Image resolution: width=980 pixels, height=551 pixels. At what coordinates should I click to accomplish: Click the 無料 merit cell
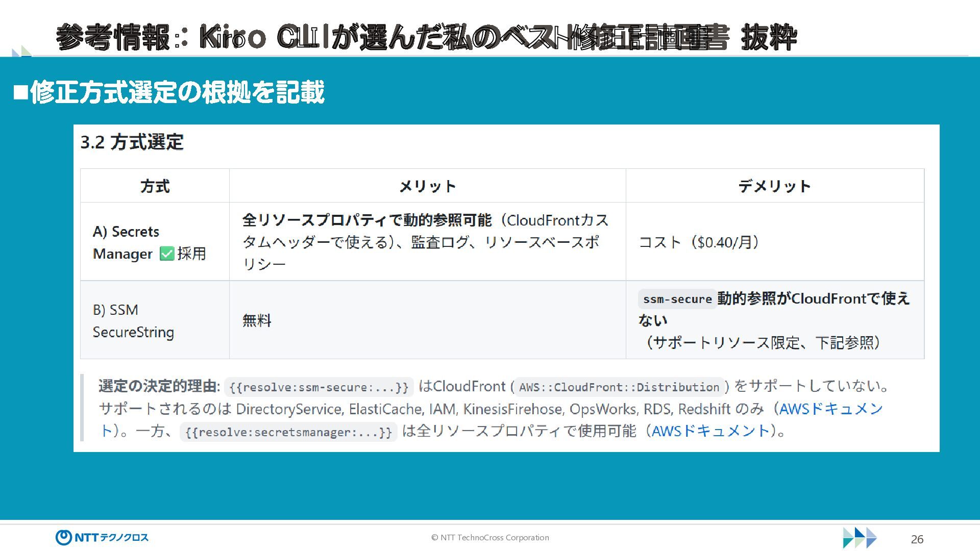257,321
